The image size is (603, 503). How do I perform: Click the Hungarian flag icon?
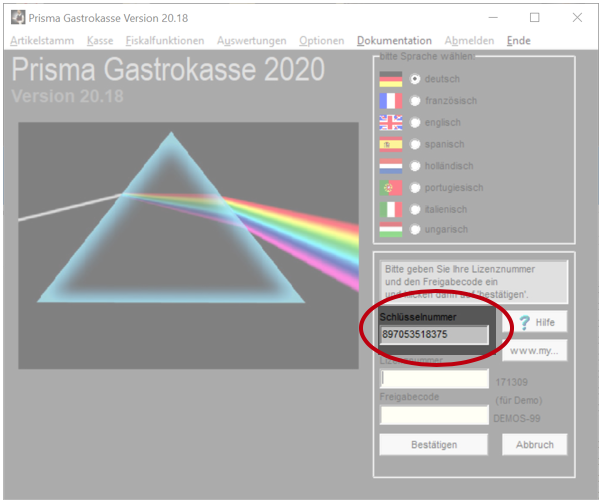391,230
